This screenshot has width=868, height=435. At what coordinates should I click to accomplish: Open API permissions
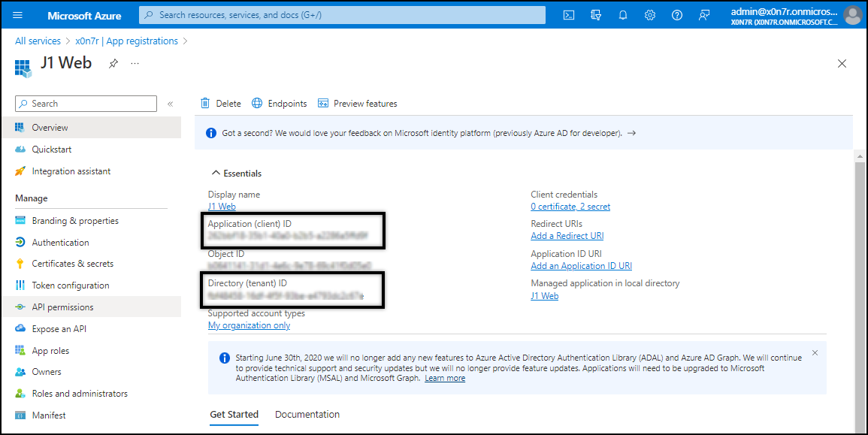point(92,307)
